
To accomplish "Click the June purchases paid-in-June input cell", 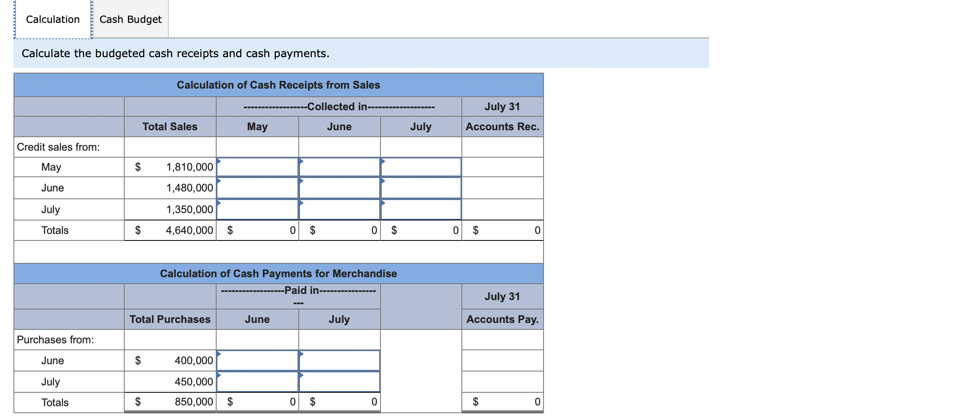I will coord(257,360).
